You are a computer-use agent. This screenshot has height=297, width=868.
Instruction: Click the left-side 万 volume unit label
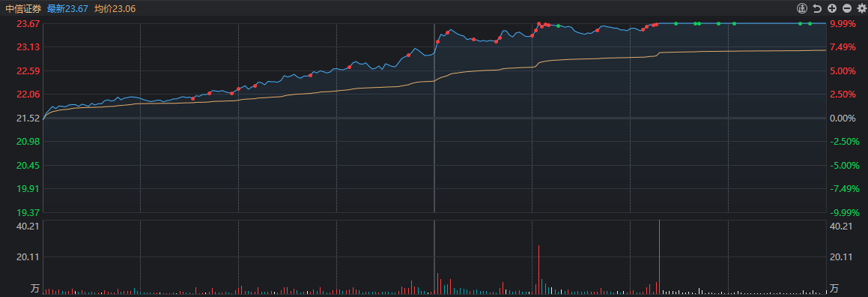[35, 288]
